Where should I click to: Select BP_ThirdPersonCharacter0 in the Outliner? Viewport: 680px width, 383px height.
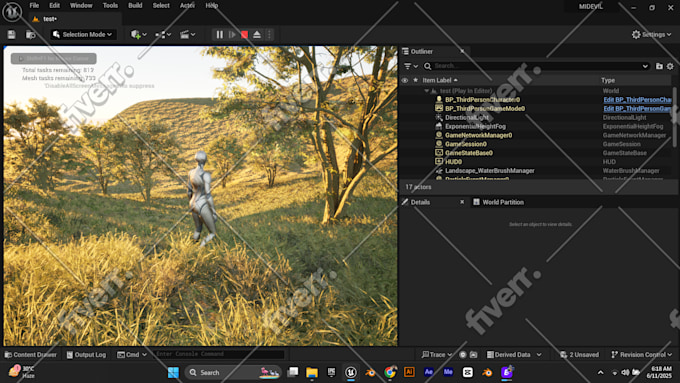pyautogui.click(x=482, y=100)
